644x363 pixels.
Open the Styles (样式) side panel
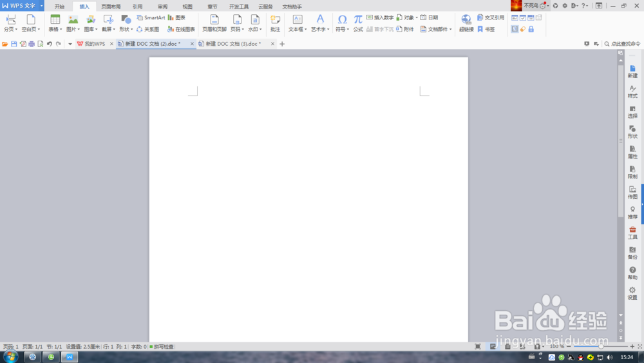click(x=632, y=92)
